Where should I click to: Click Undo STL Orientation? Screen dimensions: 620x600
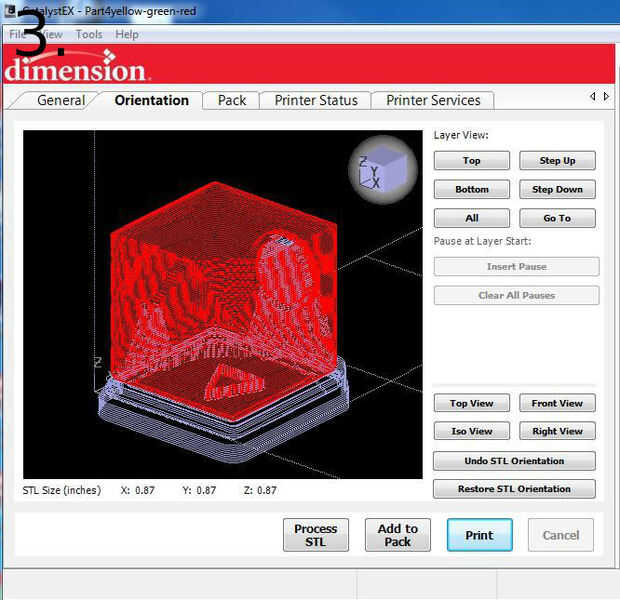point(514,461)
